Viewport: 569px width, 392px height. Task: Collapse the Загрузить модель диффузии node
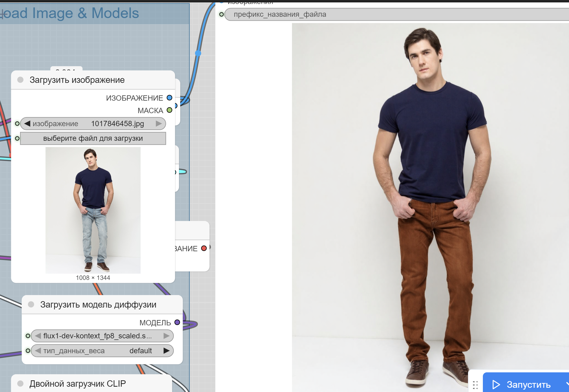(31, 304)
